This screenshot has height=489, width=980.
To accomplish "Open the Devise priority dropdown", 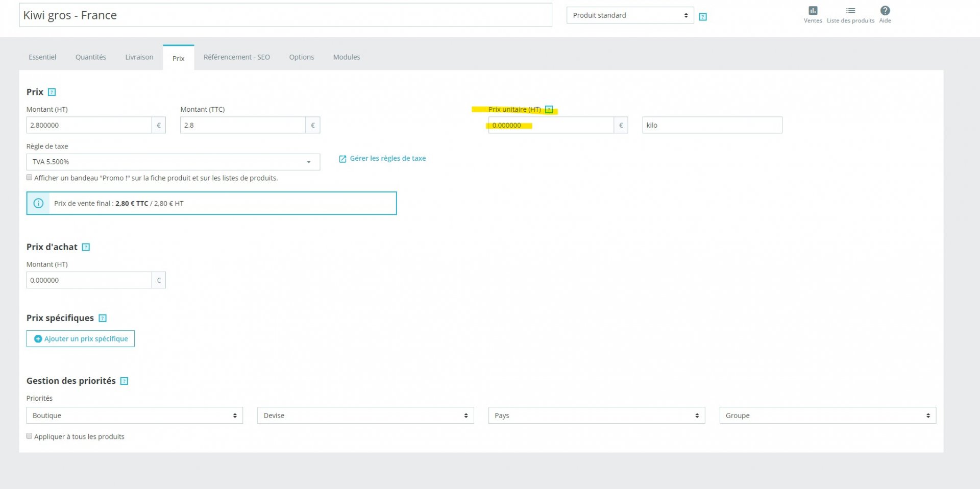I will pos(365,415).
